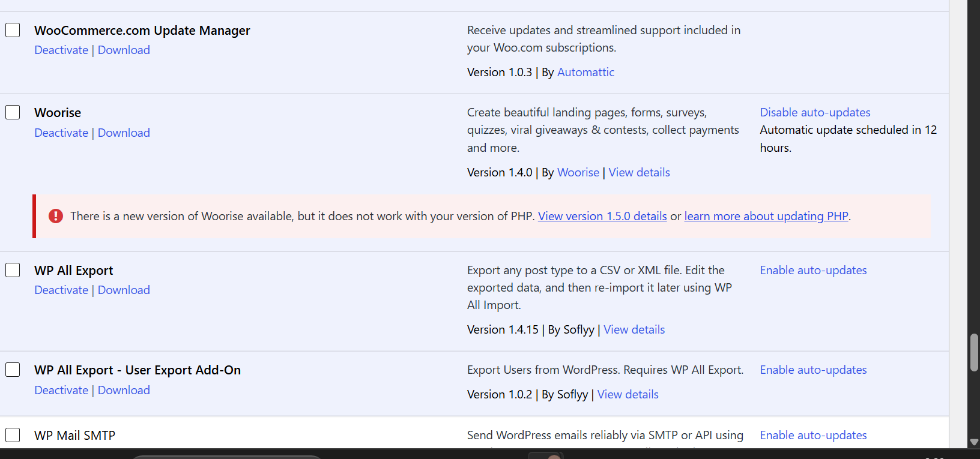Click the 'Create beautiful landing pages' description
This screenshot has width=980, height=459.
pos(603,130)
